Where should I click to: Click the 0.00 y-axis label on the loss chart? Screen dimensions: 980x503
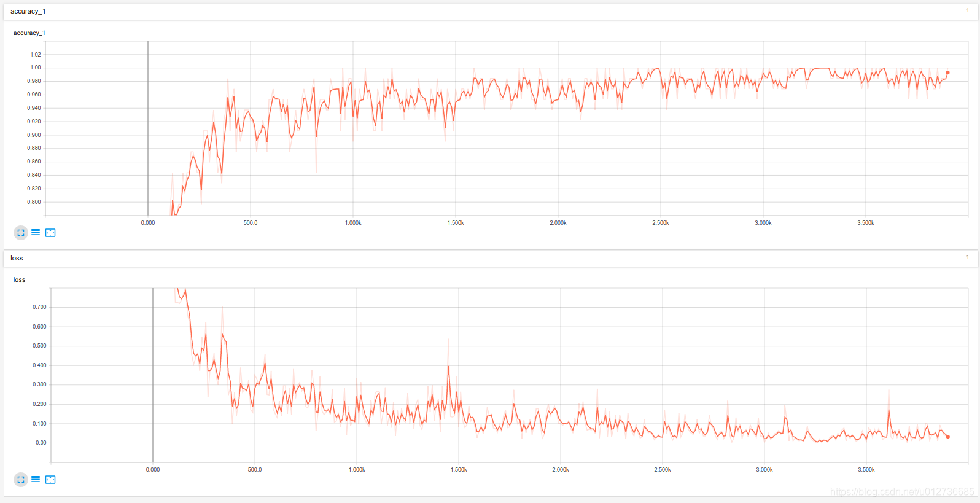41,443
